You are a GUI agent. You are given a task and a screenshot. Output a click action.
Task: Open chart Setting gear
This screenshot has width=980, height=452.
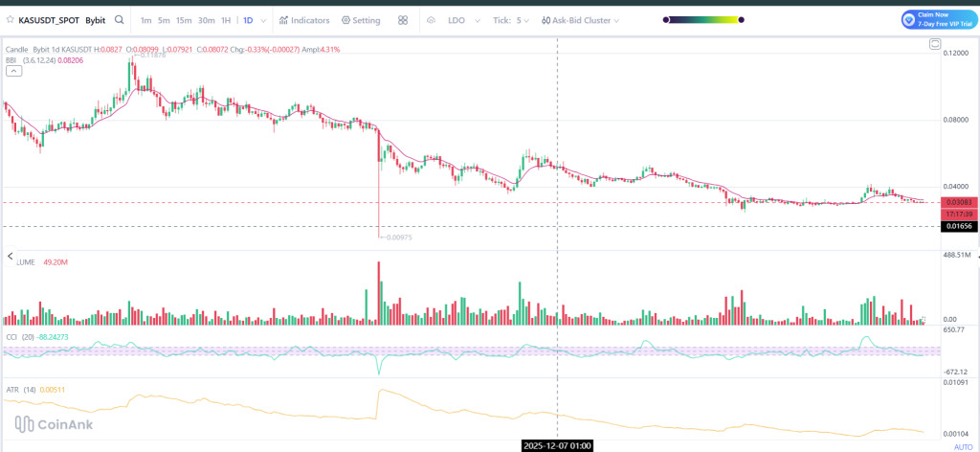pyautogui.click(x=360, y=20)
